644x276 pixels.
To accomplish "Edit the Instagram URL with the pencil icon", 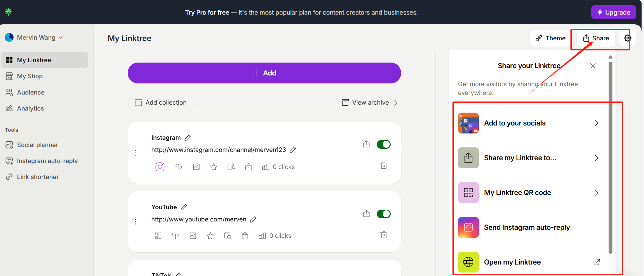I will click(293, 150).
